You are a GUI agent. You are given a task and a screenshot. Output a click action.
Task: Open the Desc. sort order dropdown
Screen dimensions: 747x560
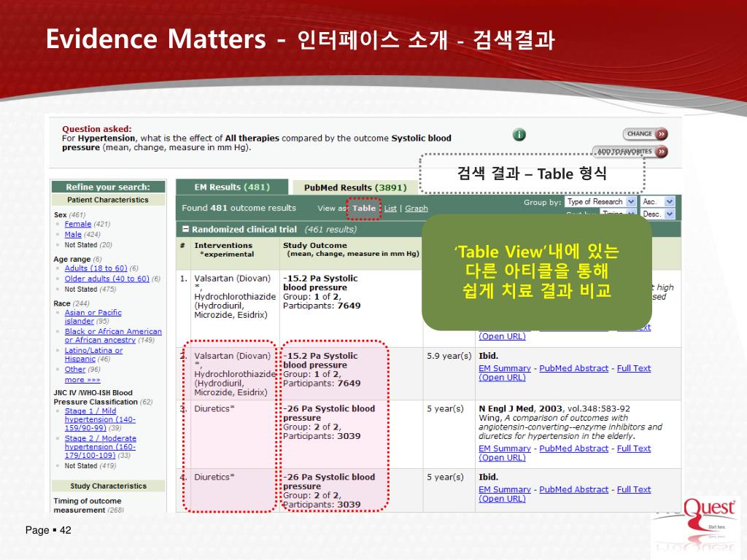[657, 214]
